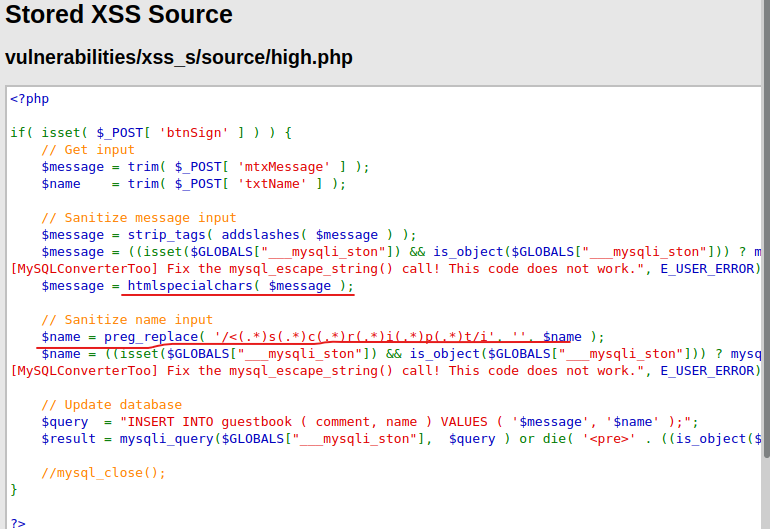Image resolution: width=770 pixels, height=529 pixels.
Task: Click 'htmlspecialchars( $message );' underlined code
Action: [241, 286]
